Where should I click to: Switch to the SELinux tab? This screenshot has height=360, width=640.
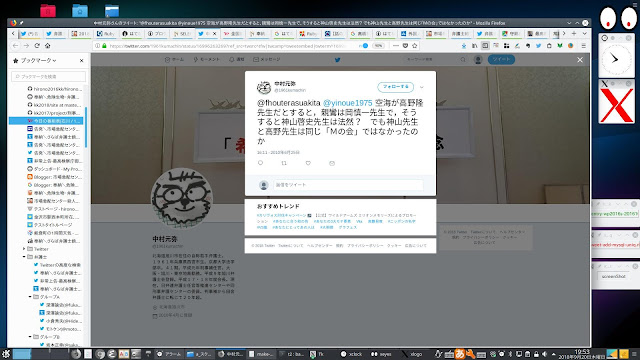pyautogui.click(x=182, y=33)
